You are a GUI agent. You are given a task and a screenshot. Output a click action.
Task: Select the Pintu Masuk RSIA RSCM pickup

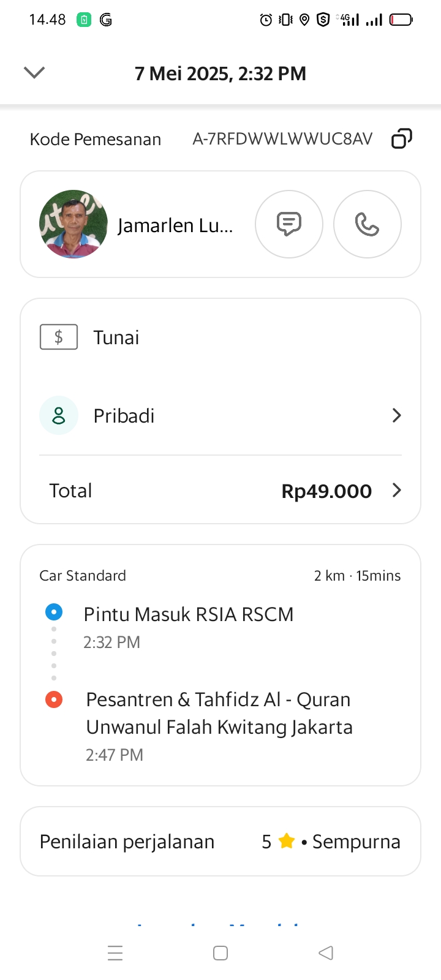(189, 614)
